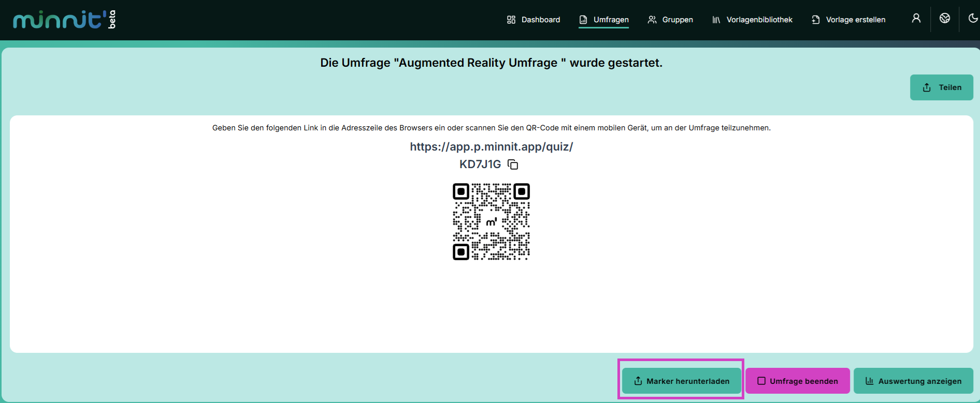This screenshot has width=980, height=403.
Task: Open the user profile icon
Action: (x=916, y=19)
